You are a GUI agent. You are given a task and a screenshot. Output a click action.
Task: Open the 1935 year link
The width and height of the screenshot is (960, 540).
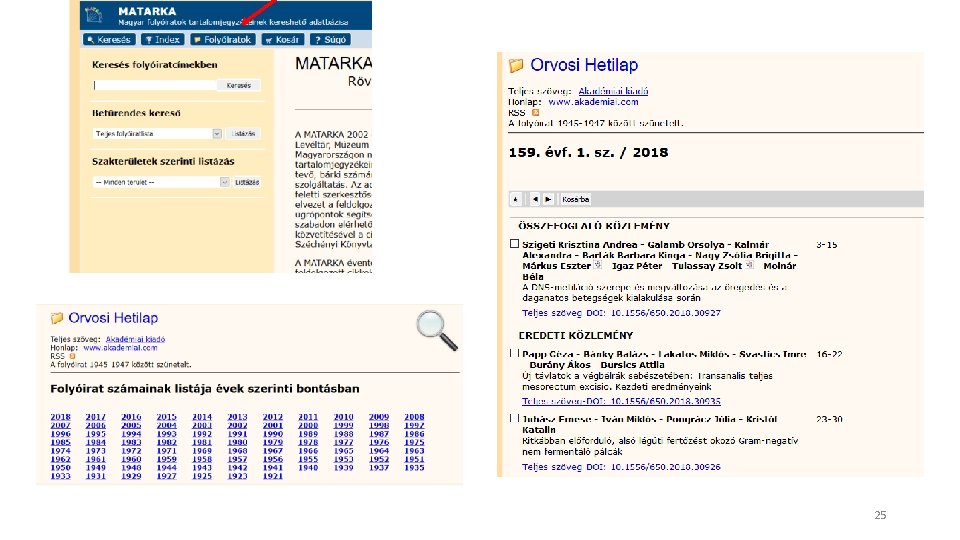(x=414, y=468)
